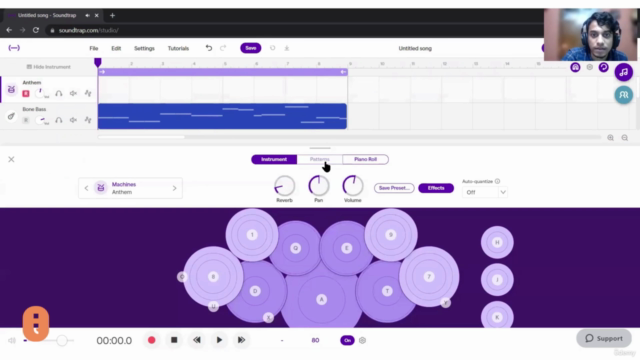This screenshot has height=360, width=640.
Task: Open the Edit menu
Action: [x=116, y=48]
